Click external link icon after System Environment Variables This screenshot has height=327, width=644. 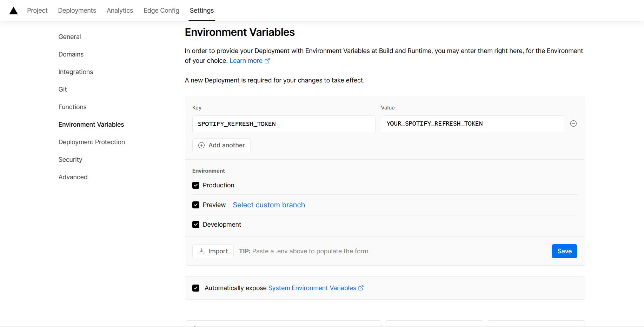[x=361, y=288]
